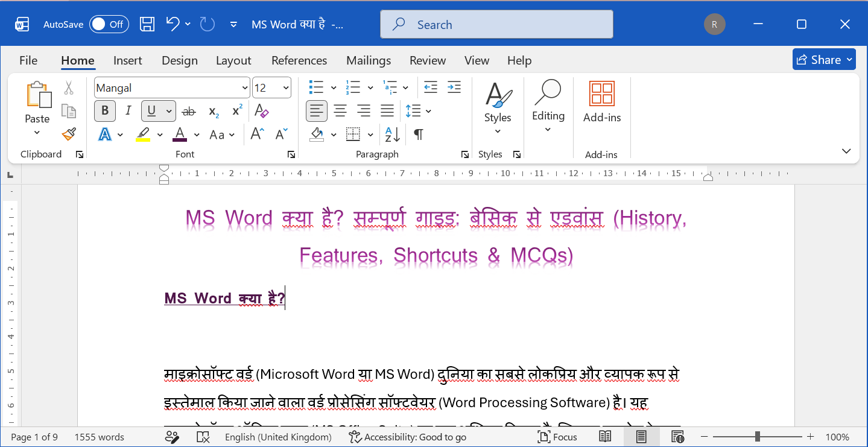This screenshot has height=447, width=868.
Task: Center align the paragraph
Action: coord(340,111)
